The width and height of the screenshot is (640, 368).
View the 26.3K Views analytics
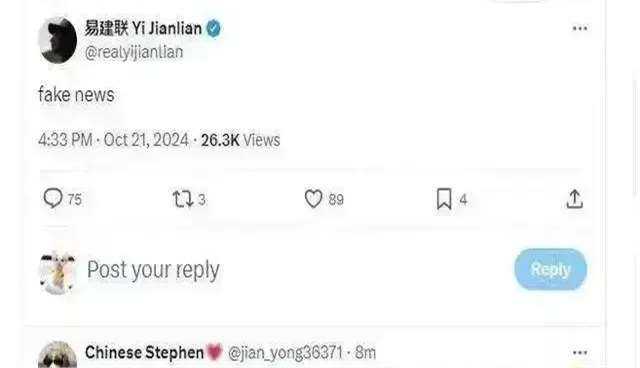[x=240, y=140]
